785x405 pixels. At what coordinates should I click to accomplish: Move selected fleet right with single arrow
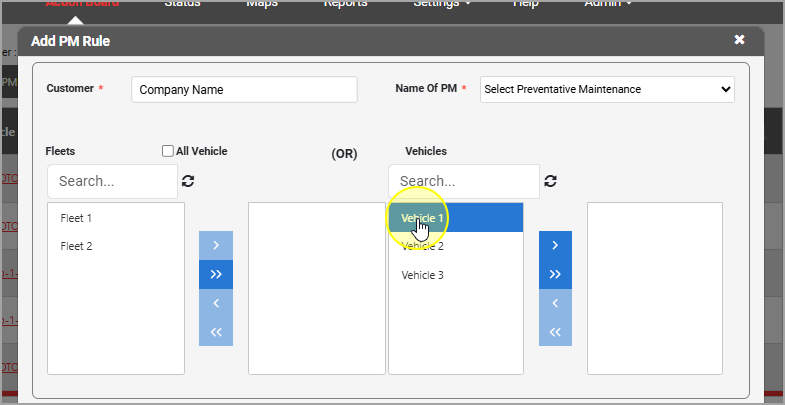tap(216, 245)
